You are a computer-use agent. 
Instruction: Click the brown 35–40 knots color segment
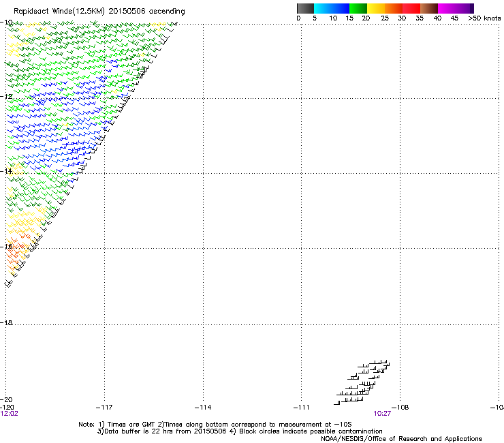point(429,8)
